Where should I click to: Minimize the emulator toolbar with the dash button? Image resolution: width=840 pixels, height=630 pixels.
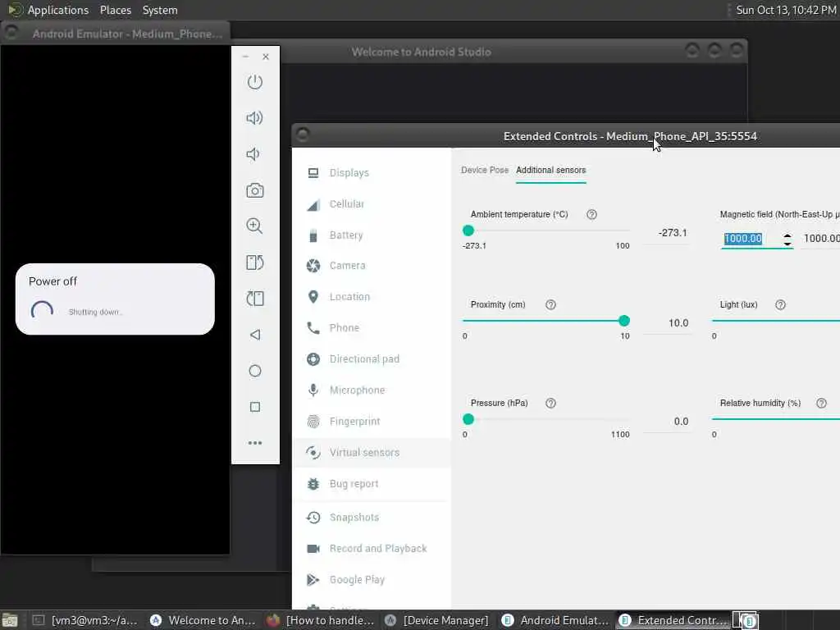[x=245, y=57]
